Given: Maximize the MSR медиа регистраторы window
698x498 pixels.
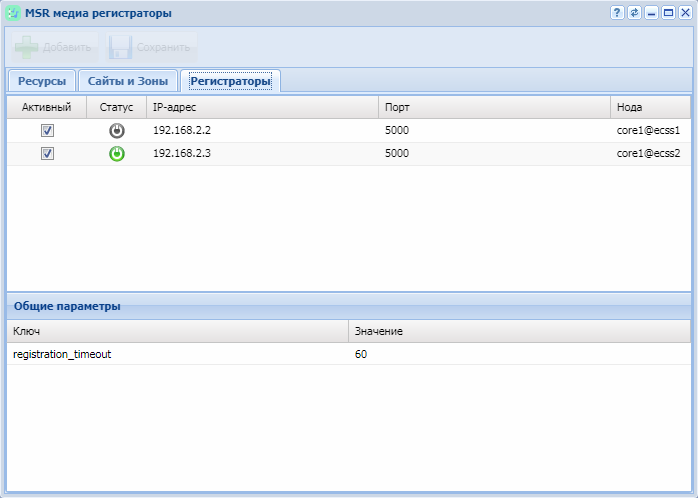Looking at the screenshot, I should tap(668, 12).
